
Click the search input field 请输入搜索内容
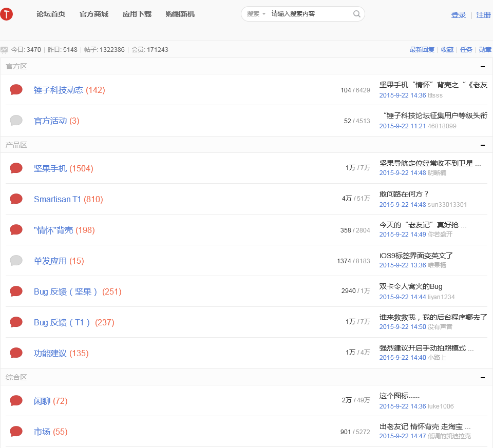tap(310, 14)
